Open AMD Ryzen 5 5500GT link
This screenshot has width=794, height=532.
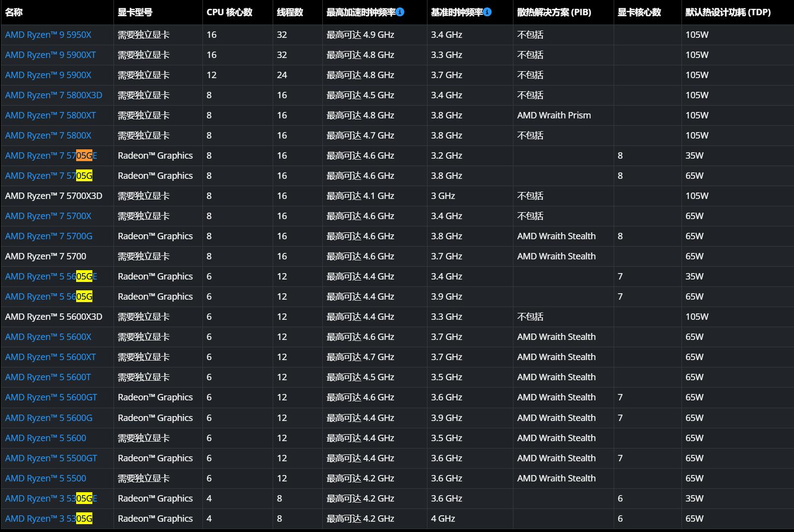coord(51,458)
